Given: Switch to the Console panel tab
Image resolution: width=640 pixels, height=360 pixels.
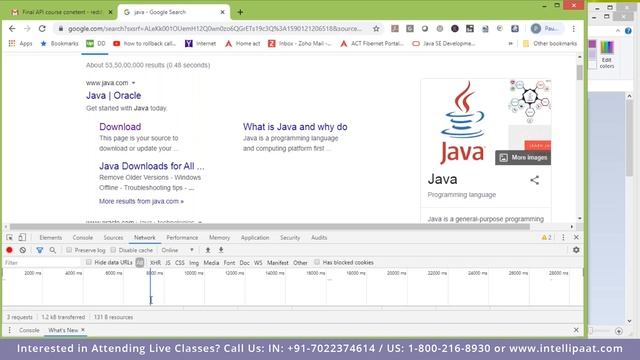Looking at the screenshot, I should coord(82,238).
